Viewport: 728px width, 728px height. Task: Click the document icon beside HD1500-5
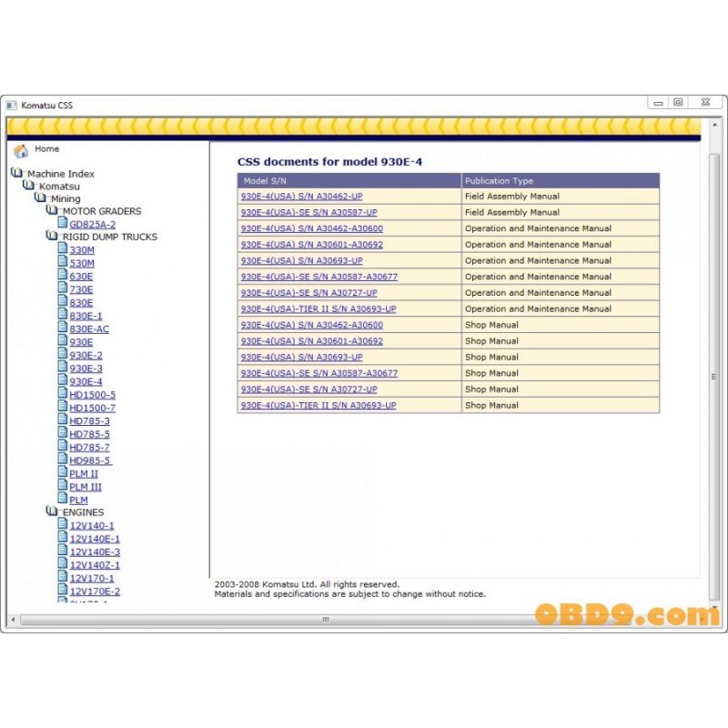63,393
